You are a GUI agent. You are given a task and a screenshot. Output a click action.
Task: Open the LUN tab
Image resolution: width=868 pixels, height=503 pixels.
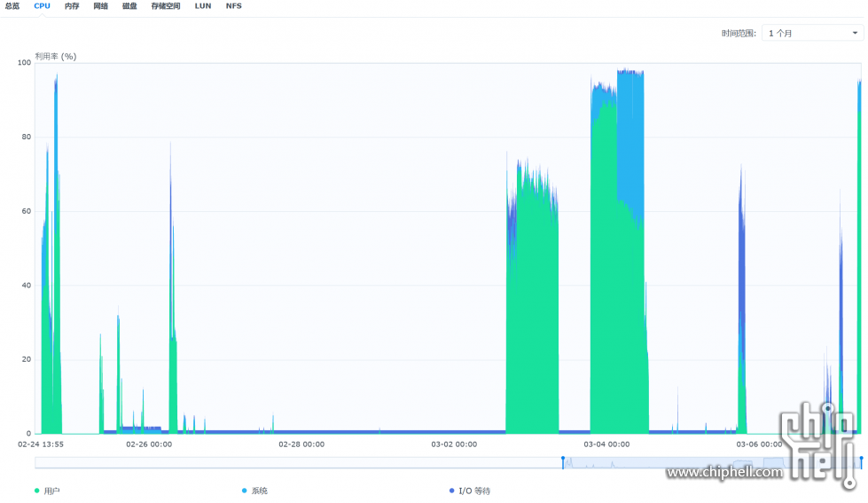click(x=203, y=6)
